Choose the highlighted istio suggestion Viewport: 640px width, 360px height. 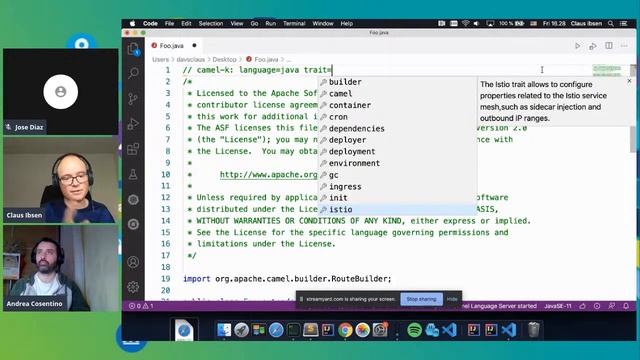[x=397, y=209]
